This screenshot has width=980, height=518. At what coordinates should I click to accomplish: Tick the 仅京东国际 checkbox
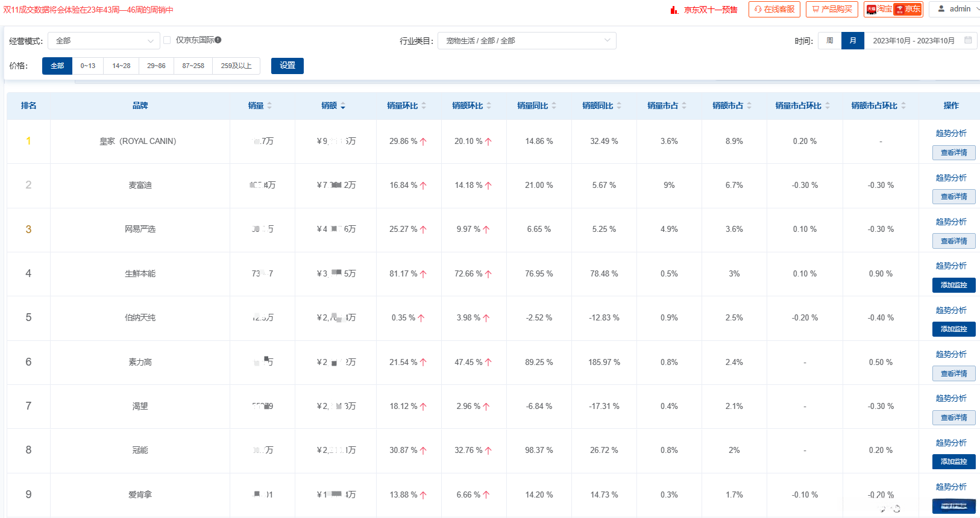[x=167, y=40]
